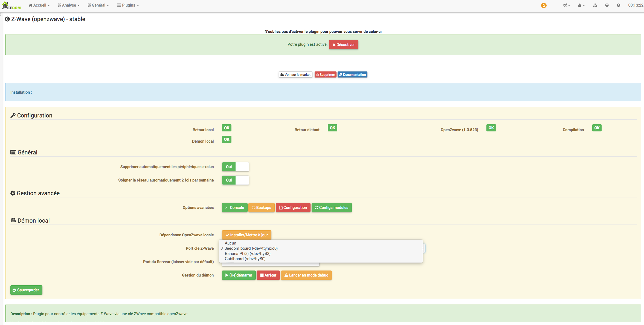Screen dimensions: 644x325
Task: Select Banana PI (2) (/dev/ttyS2) option
Action: (x=321, y=254)
